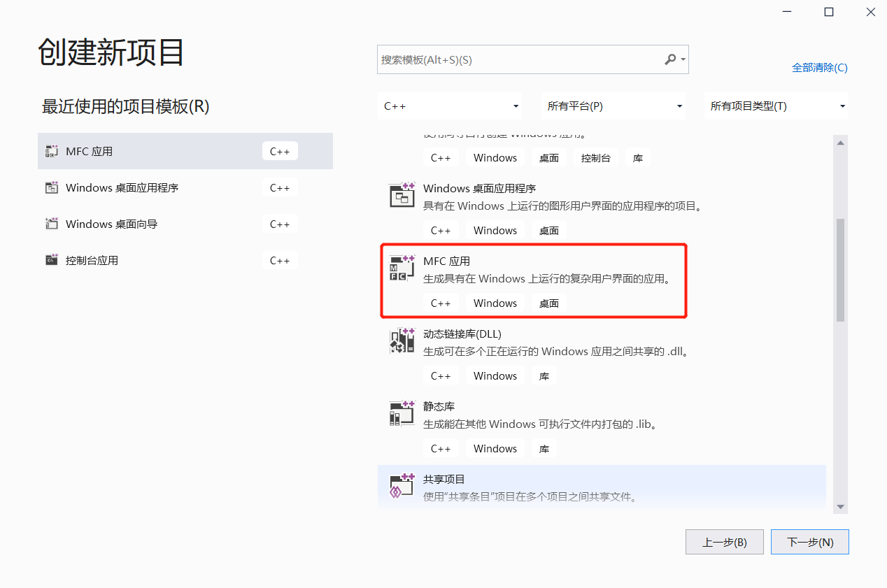Click MFC 应用 icon in recent templates
The width and height of the screenshot is (887, 588).
(52, 151)
